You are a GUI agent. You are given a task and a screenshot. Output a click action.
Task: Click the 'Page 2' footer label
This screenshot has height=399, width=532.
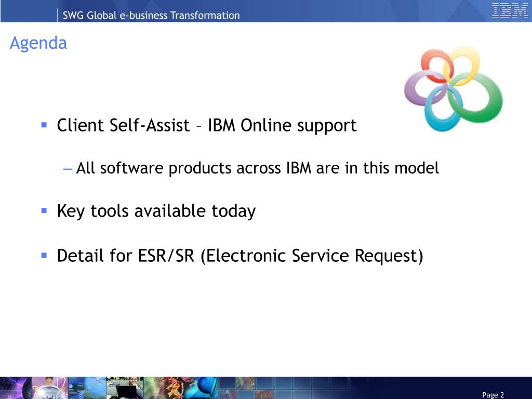[x=493, y=395]
